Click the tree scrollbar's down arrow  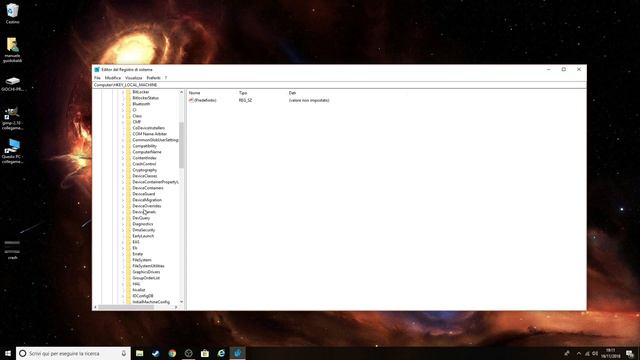click(x=182, y=302)
